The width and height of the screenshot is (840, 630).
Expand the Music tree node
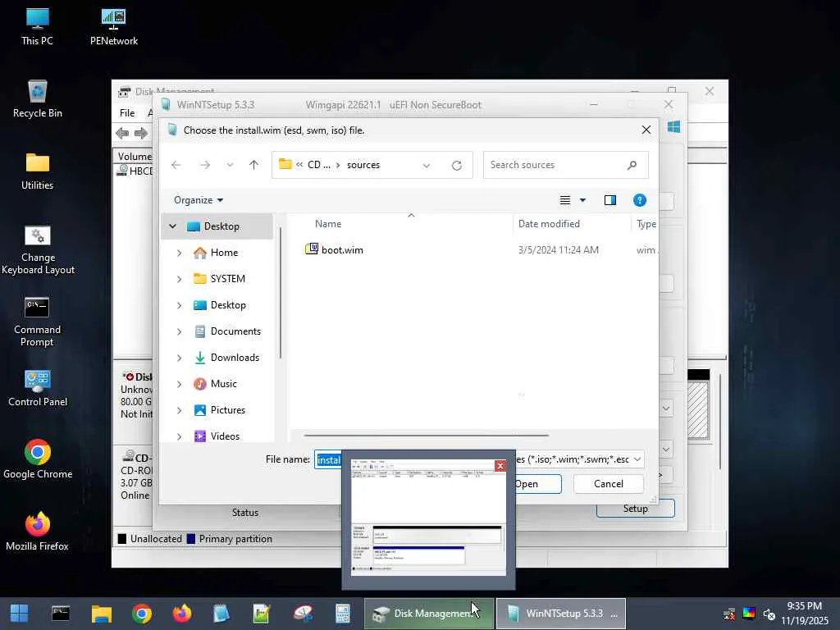(179, 384)
